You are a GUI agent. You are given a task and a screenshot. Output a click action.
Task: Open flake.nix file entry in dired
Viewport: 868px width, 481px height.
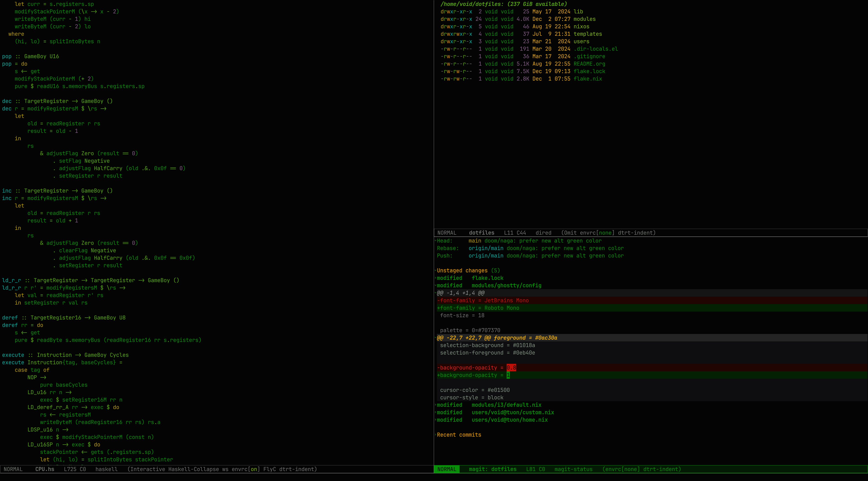[x=587, y=79]
